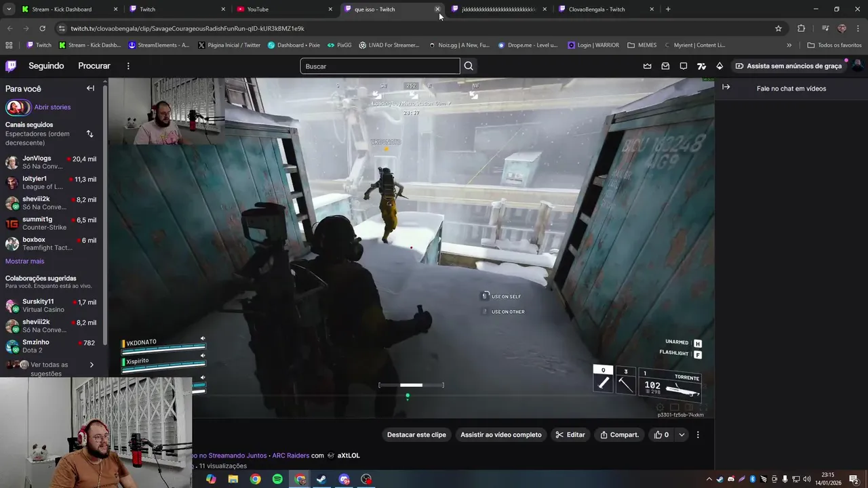
Task: Close the que isso - Twitch tab
Action: coord(437,9)
